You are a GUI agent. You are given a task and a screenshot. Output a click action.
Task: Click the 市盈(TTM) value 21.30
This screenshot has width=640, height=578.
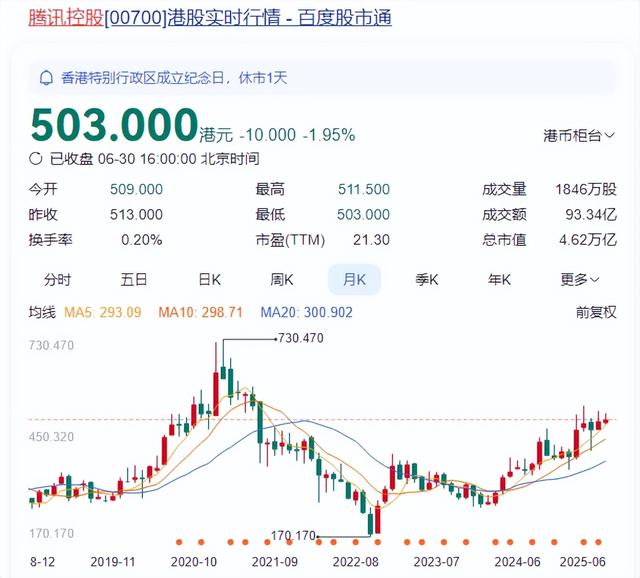coord(371,240)
